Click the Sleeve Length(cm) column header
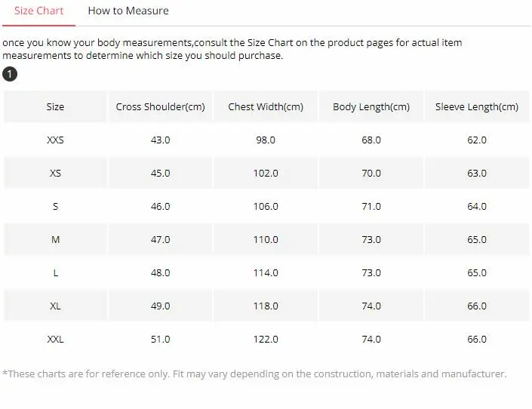 [477, 107]
